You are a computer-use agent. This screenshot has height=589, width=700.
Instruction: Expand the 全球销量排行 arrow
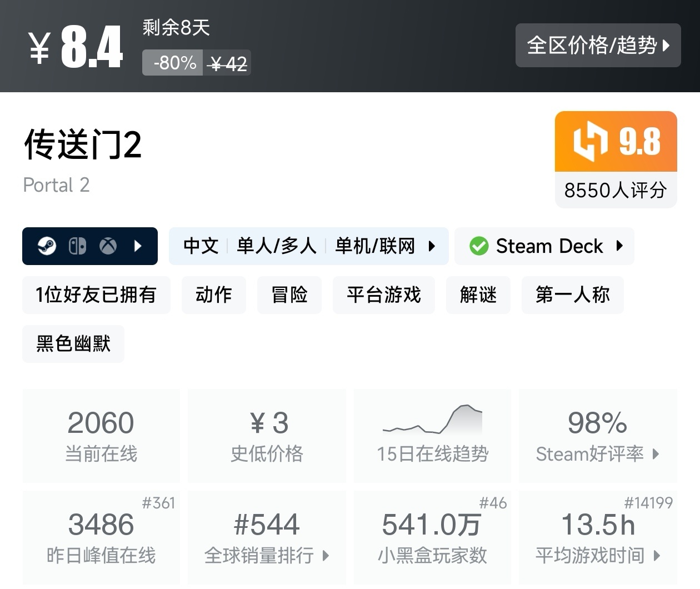tap(326, 556)
